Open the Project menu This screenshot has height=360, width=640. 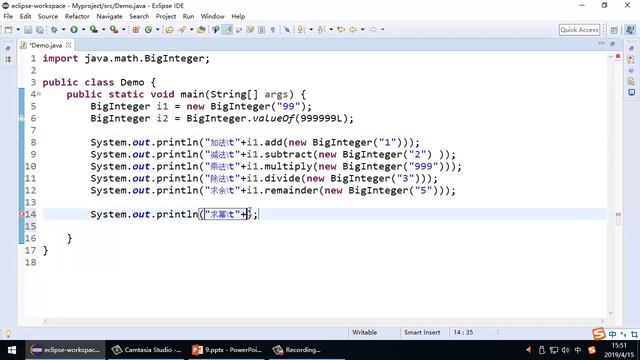(166, 16)
